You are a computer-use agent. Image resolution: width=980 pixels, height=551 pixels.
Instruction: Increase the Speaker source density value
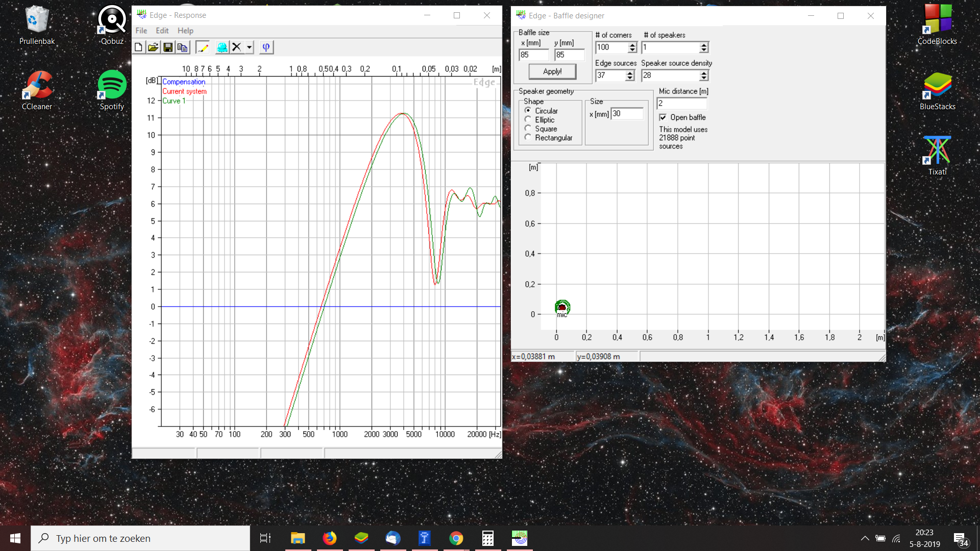pos(704,73)
